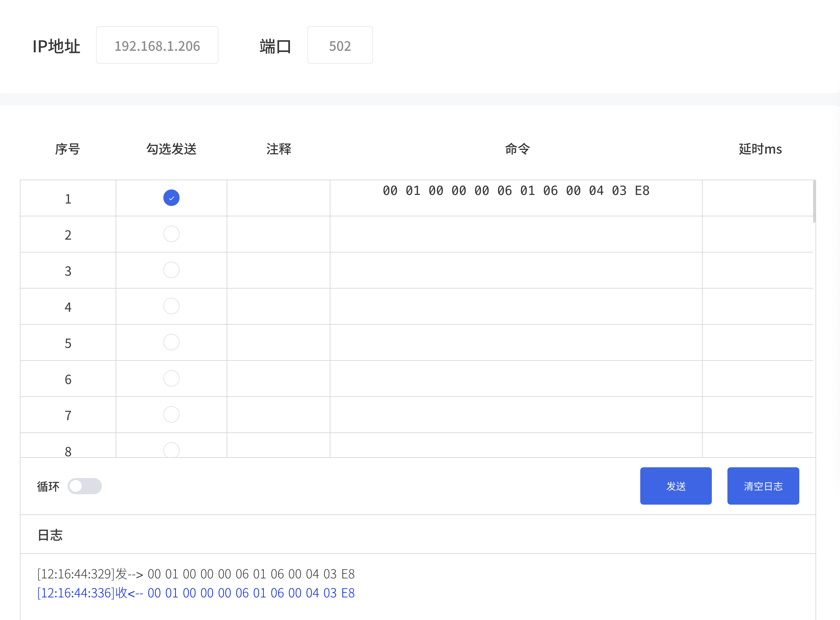
Task: Check the row 3 send checkbox
Action: click(x=171, y=270)
